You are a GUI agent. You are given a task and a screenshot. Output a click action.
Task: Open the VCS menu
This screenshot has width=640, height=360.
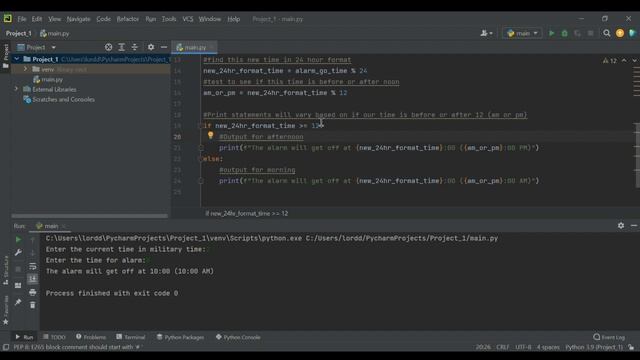pos(188,19)
